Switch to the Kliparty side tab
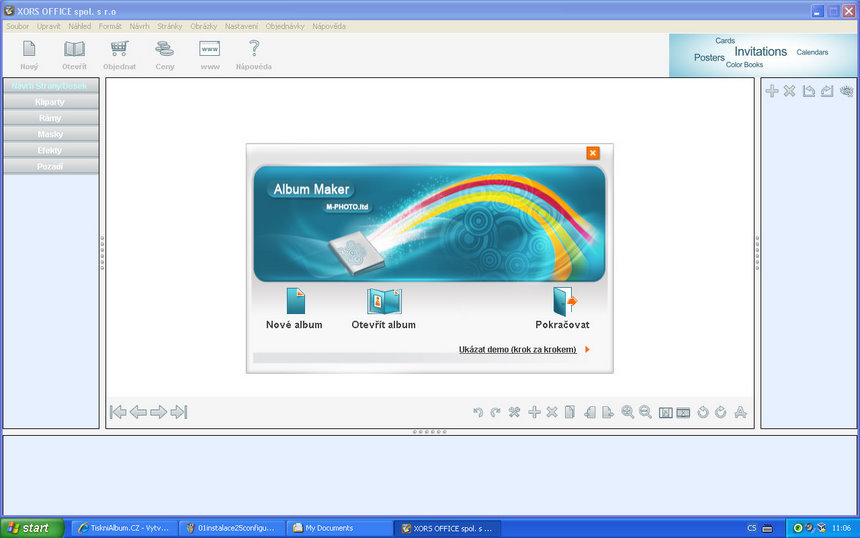This screenshot has height=538, width=860. click(50, 102)
